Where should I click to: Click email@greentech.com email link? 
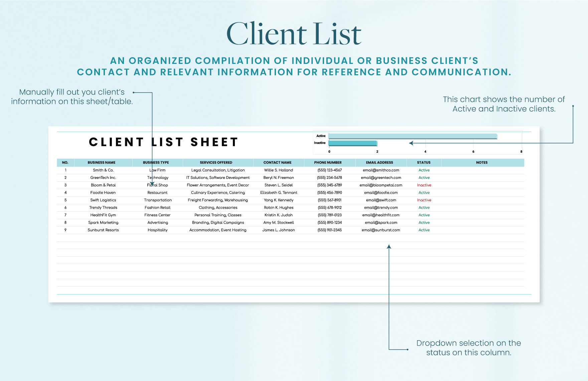[x=381, y=177]
